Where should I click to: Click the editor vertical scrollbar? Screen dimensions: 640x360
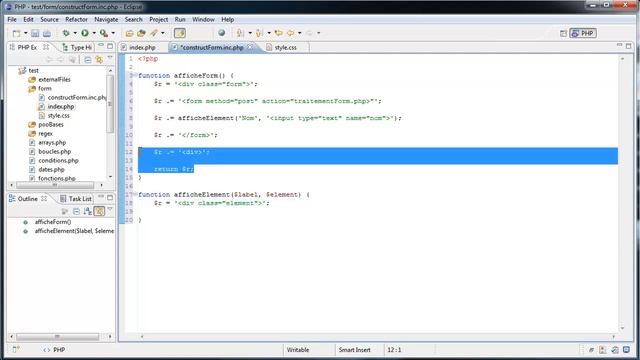(x=622, y=193)
